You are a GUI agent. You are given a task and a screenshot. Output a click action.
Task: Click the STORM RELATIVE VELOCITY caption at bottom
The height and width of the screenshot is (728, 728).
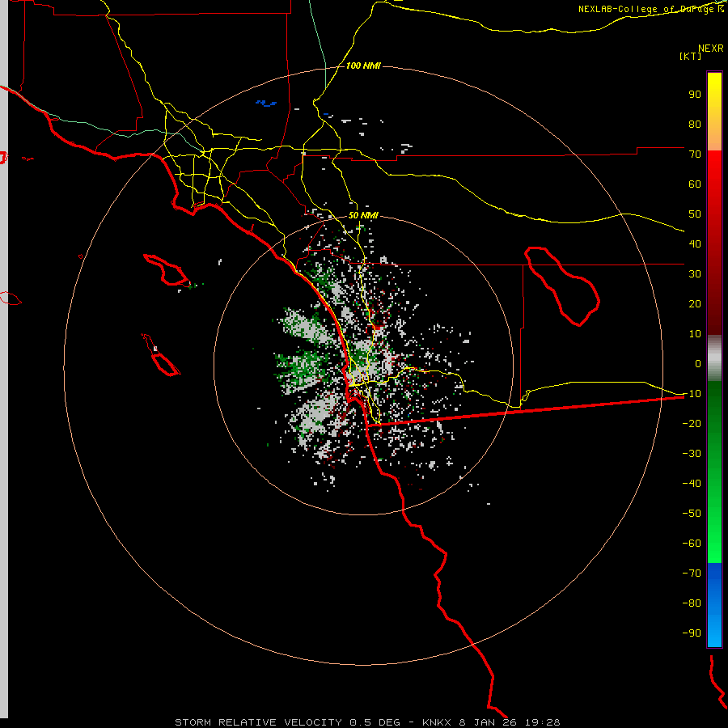367,722
